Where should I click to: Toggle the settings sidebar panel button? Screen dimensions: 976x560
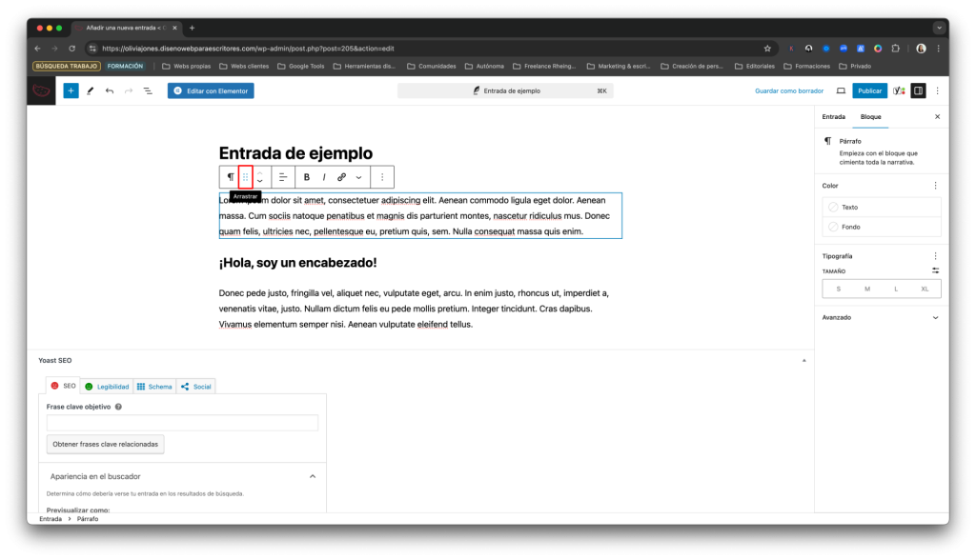click(x=918, y=90)
